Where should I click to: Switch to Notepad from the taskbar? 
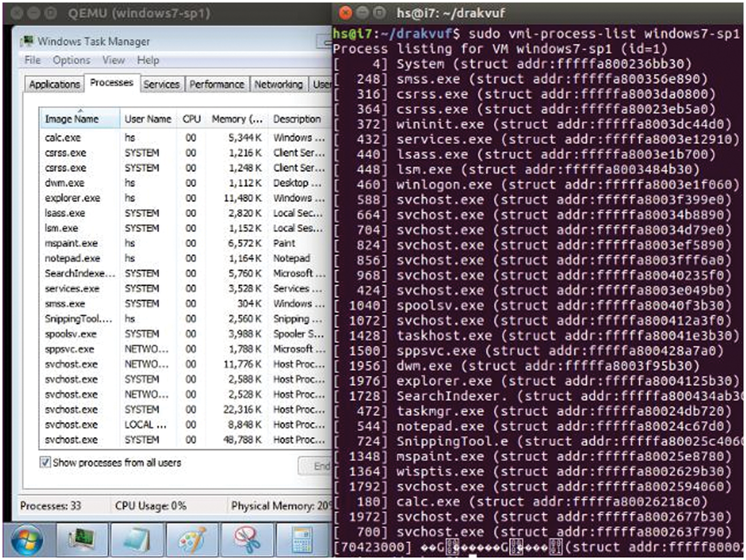137,540
